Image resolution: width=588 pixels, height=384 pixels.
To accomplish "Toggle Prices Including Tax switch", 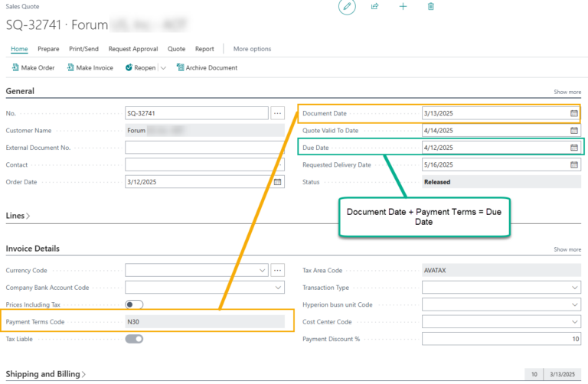I will 134,304.
